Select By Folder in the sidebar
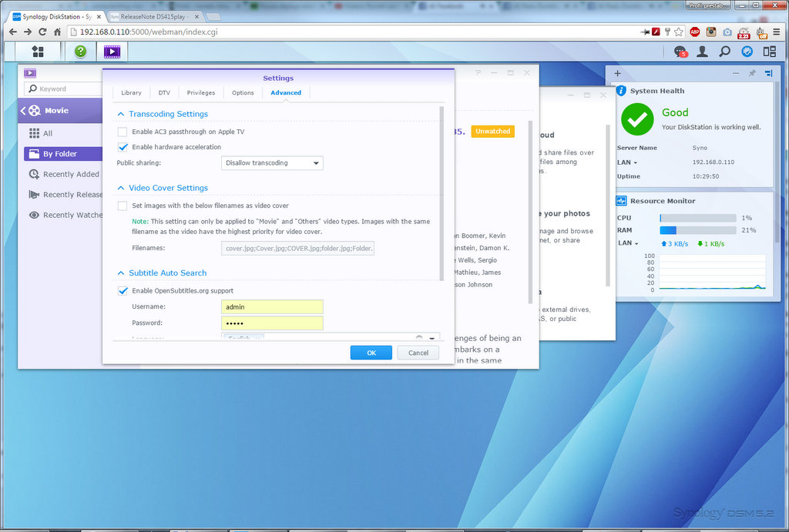Viewport: 789px width, 532px height. (x=63, y=154)
